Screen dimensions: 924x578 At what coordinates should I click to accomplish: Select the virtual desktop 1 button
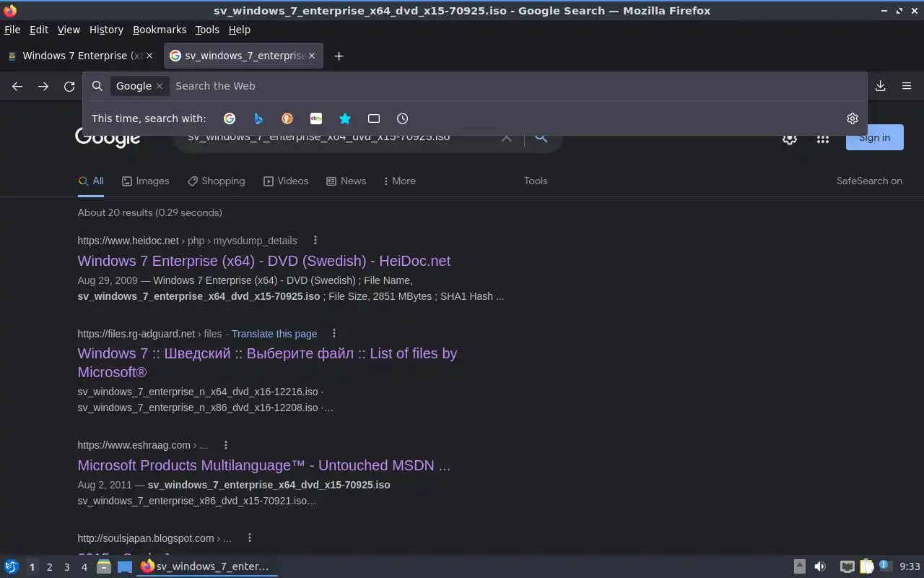32,567
